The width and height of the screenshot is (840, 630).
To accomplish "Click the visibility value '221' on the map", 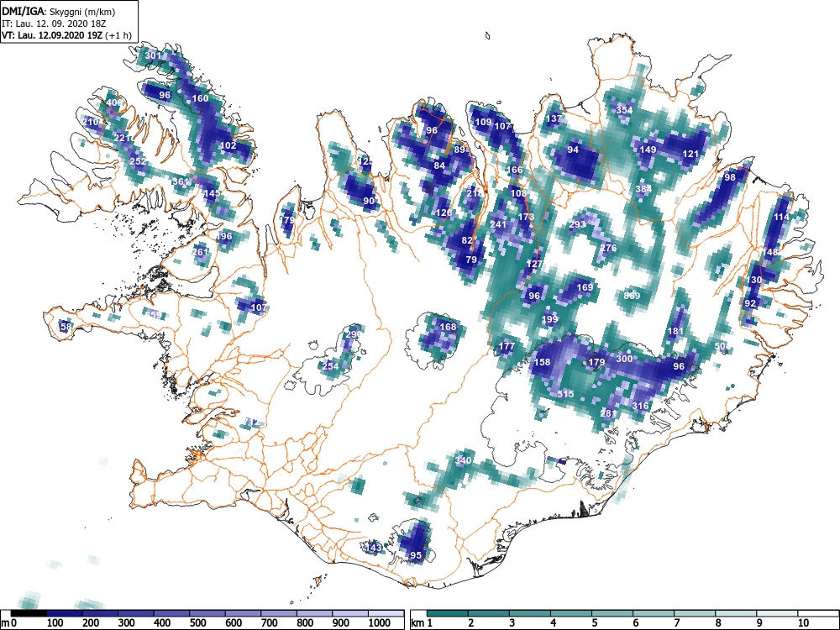I will coord(122,139).
